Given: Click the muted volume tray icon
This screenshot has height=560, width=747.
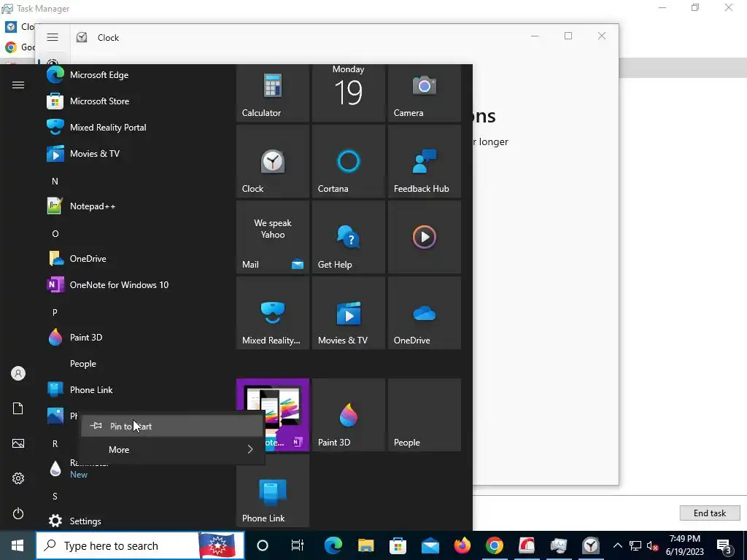Looking at the screenshot, I should click(653, 545).
